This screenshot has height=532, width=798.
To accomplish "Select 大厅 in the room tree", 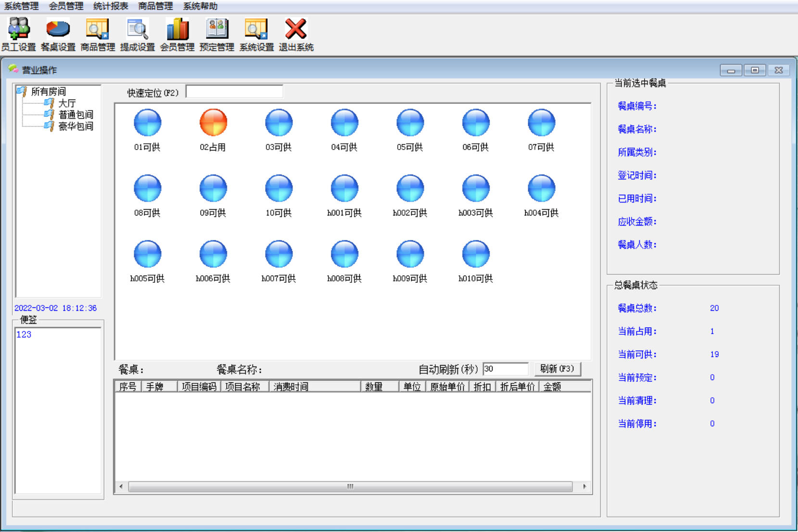I will (67, 103).
